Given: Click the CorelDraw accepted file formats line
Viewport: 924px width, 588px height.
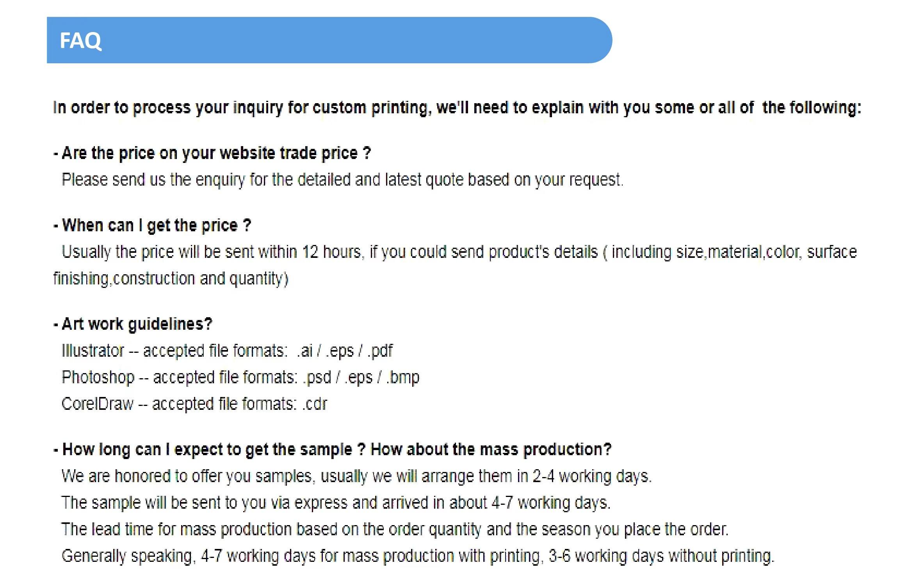Looking at the screenshot, I should click(194, 404).
